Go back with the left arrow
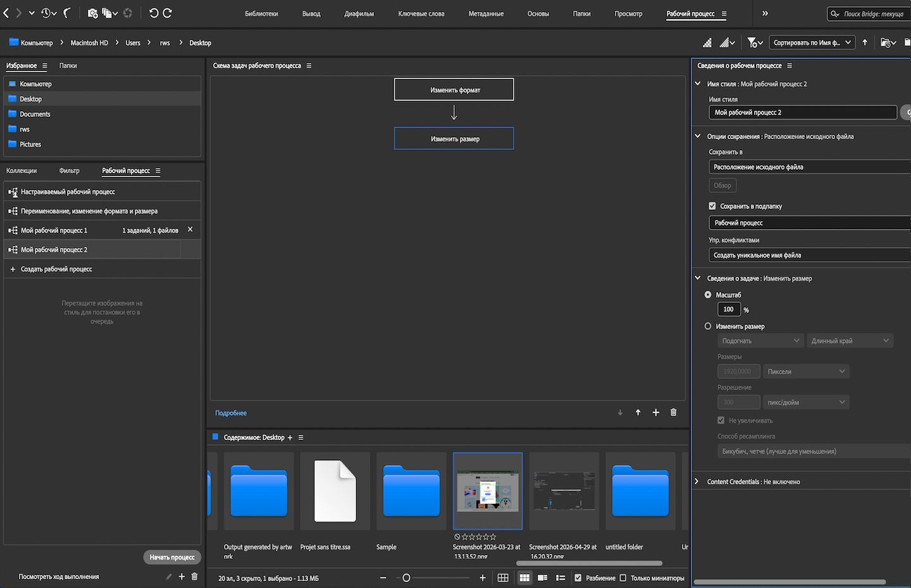This screenshot has width=911, height=588. (6, 13)
